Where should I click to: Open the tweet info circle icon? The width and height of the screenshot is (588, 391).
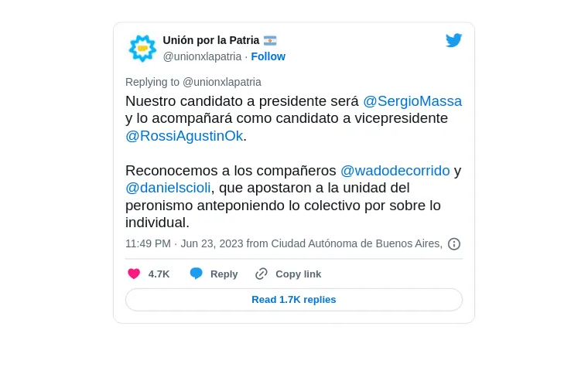454,244
